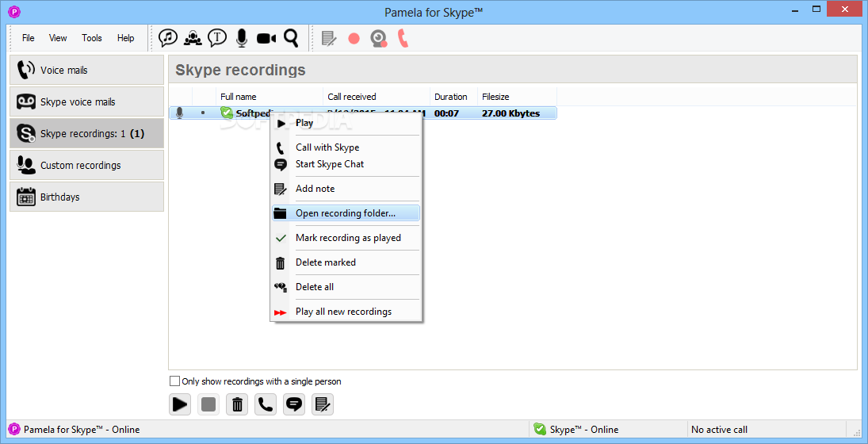Choose Open recording folder menu entry
The image size is (868, 444).
346,213
